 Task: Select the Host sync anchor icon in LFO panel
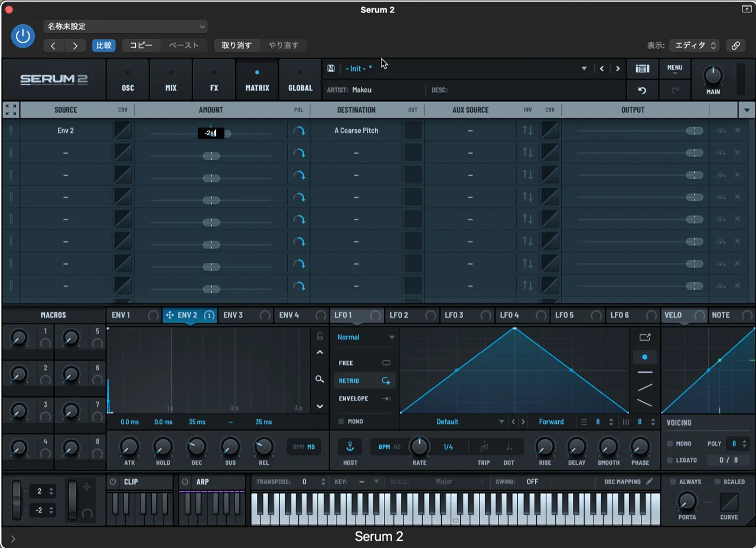pyautogui.click(x=350, y=447)
